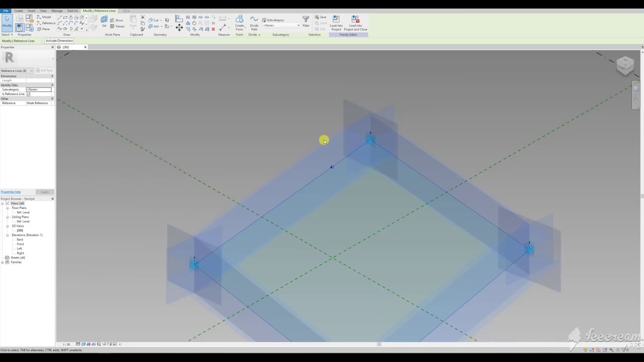Click the Measure between references tool
The width and height of the screenshot is (644, 362).
(222, 27)
